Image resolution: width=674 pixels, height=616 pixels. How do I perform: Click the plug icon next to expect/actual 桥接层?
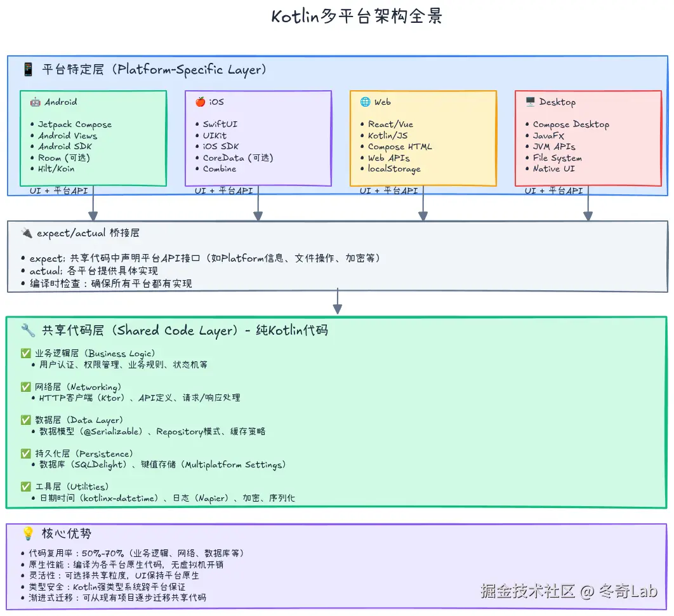point(26,232)
